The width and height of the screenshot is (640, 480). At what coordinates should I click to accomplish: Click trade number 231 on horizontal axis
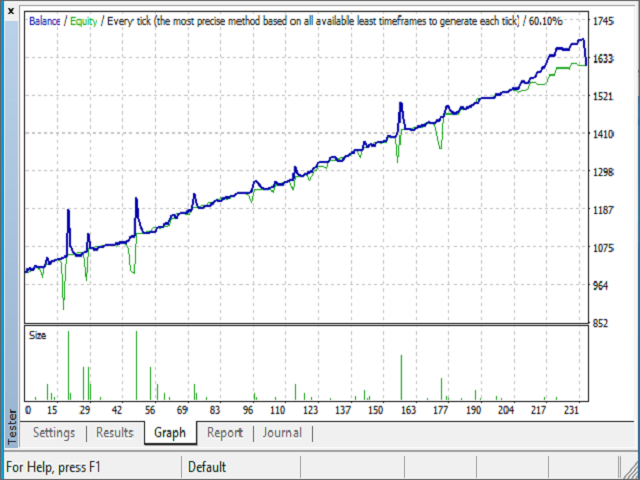pos(571,410)
